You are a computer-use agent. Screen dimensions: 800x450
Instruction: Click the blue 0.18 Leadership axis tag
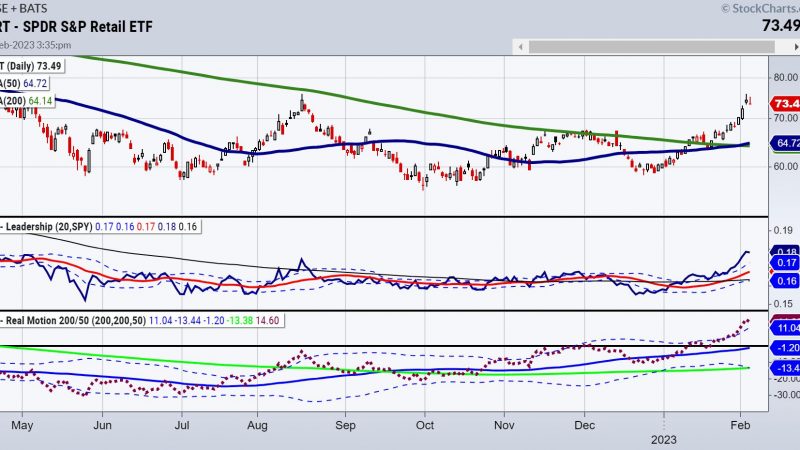785,250
